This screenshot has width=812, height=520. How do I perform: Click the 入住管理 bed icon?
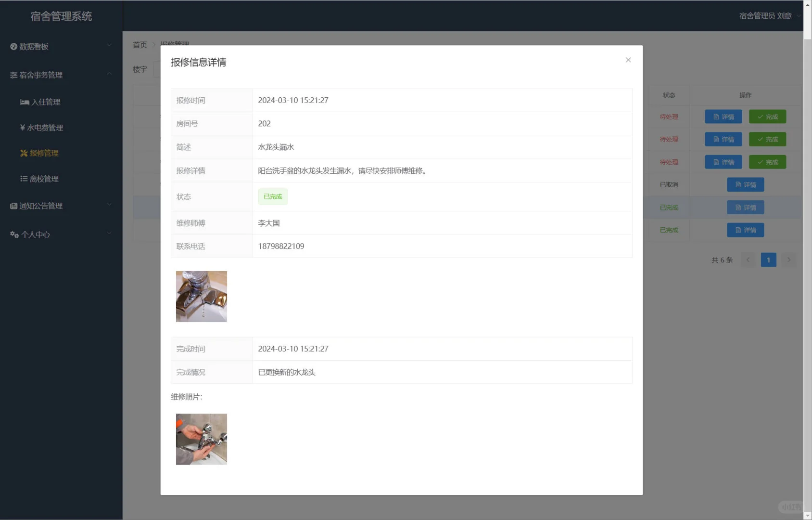(x=24, y=102)
